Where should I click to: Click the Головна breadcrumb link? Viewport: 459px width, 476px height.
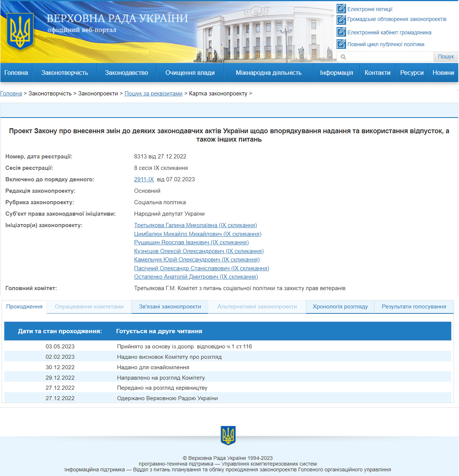point(11,94)
